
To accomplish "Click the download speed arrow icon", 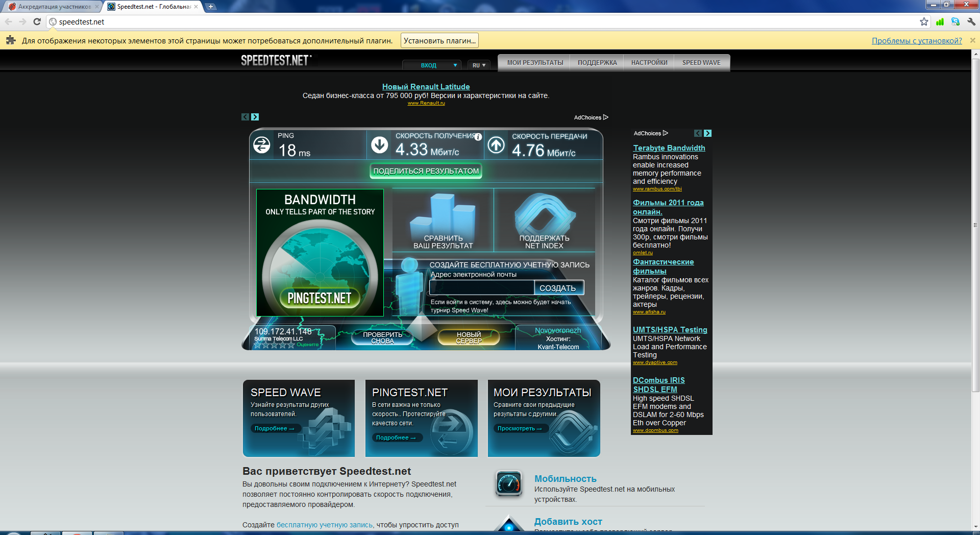I will tap(379, 145).
